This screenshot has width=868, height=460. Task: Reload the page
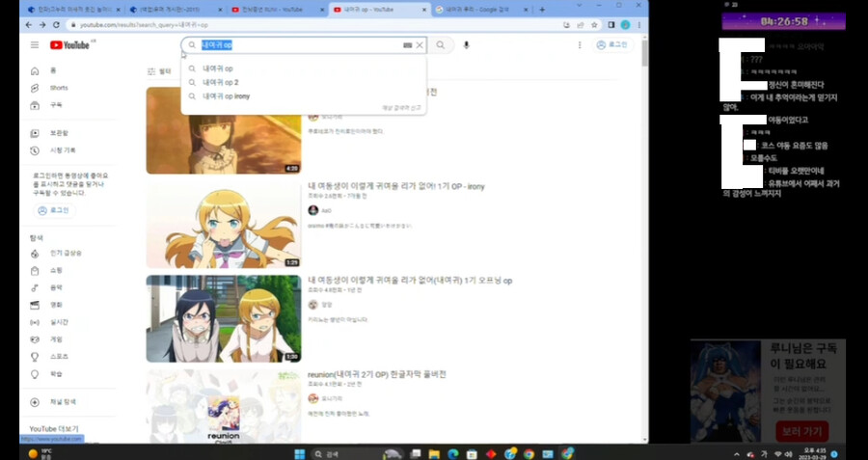[56, 25]
